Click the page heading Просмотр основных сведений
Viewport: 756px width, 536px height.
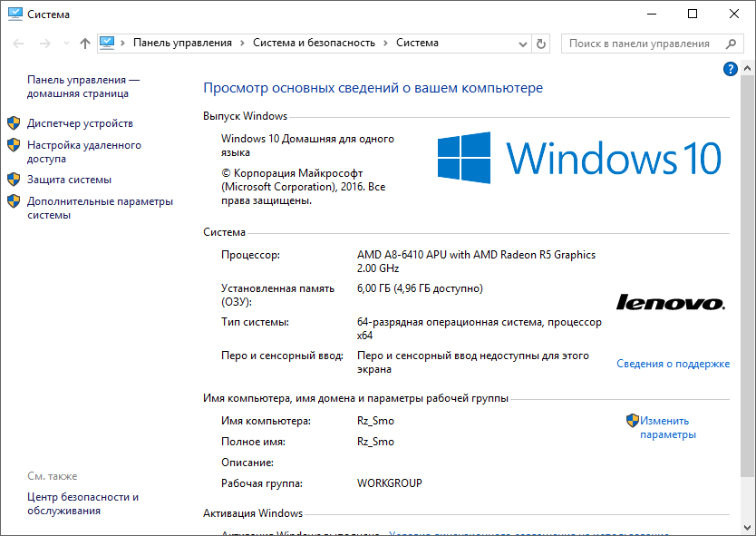click(x=373, y=88)
